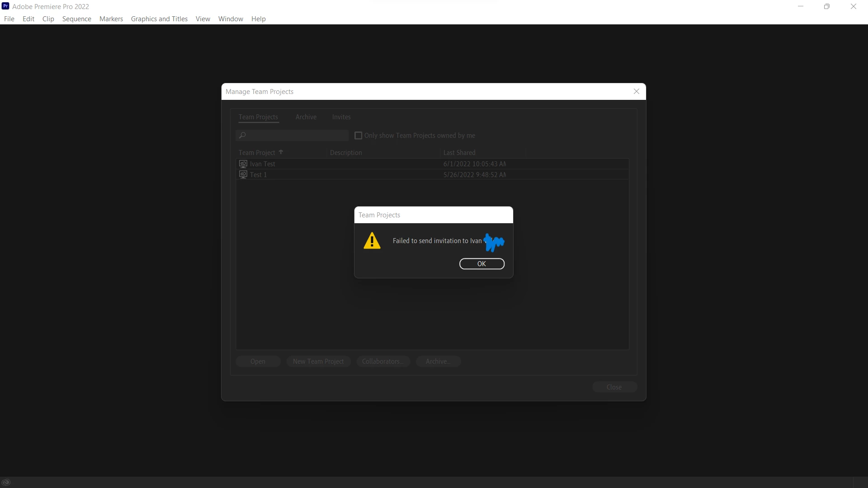Open the Sequence menu
The width and height of the screenshot is (868, 488).
click(x=76, y=19)
